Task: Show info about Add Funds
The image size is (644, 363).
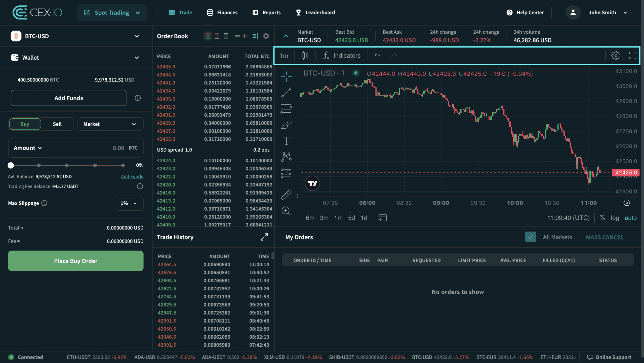Action: pyautogui.click(x=138, y=98)
